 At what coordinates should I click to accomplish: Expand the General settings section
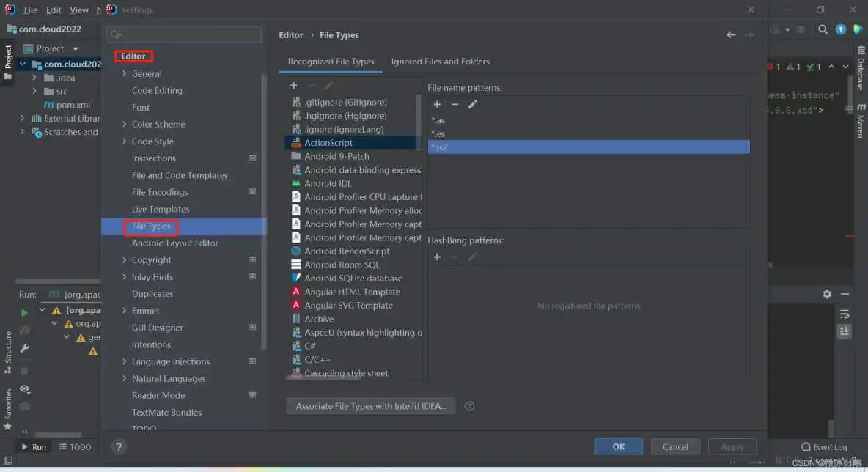click(125, 74)
